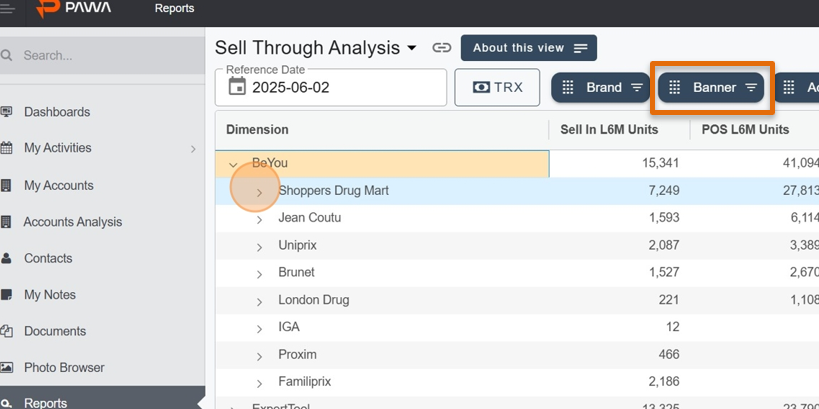Click the Banner filter lines icon
Screen dimensions: 819x409
click(751, 87)
